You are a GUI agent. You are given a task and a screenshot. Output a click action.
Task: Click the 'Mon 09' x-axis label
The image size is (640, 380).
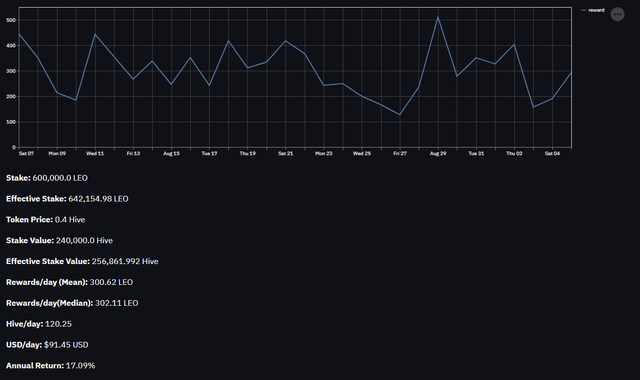(x=57, y=153)
